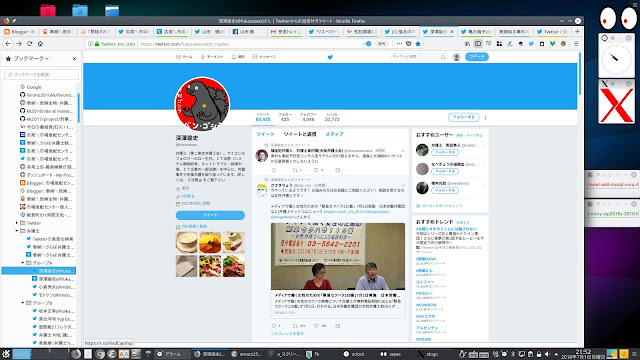
Task: Open the salad photo in media grid
Action: (210, 266)
